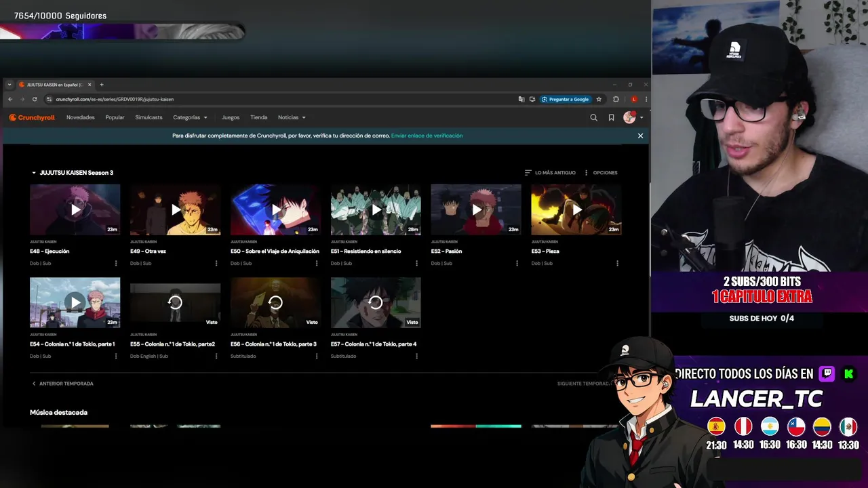Open three-dot options for E55 episode
This screenshot has width=868, height=488.
(216, 356)
